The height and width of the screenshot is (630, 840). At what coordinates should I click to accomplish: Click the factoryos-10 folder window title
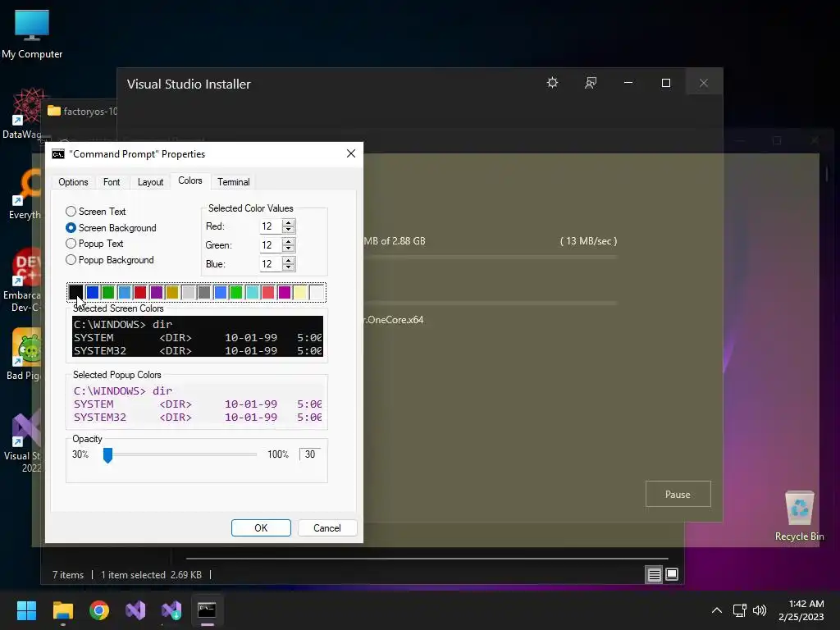[x=90, y=112]
